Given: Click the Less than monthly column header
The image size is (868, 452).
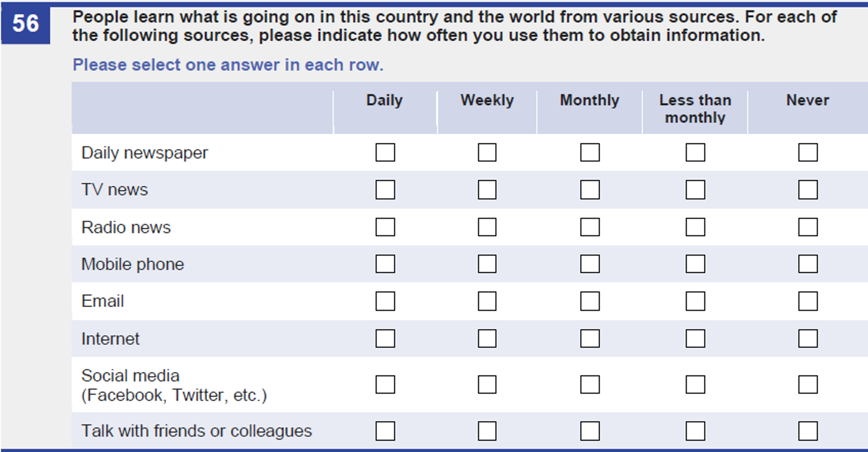Looking at the screenshot, I should [x=695, y=108].
